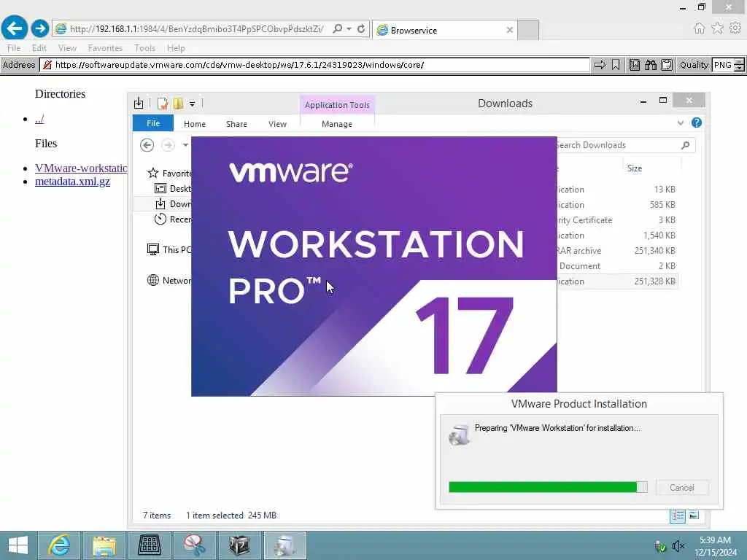Image resolution: width=747 pixels, height=560 pixels.
Task: Select the Browservice browser tab
Action: point(444,30)
